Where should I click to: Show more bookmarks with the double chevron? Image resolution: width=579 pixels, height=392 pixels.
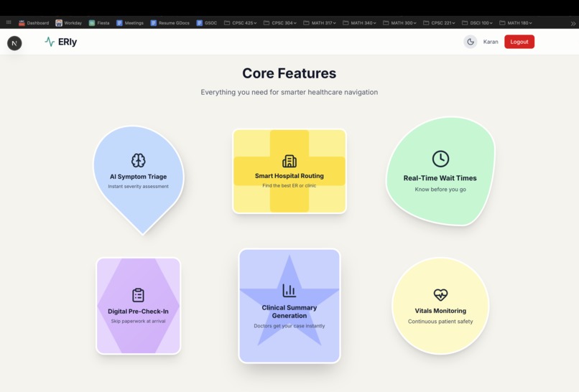pos(573,23)
